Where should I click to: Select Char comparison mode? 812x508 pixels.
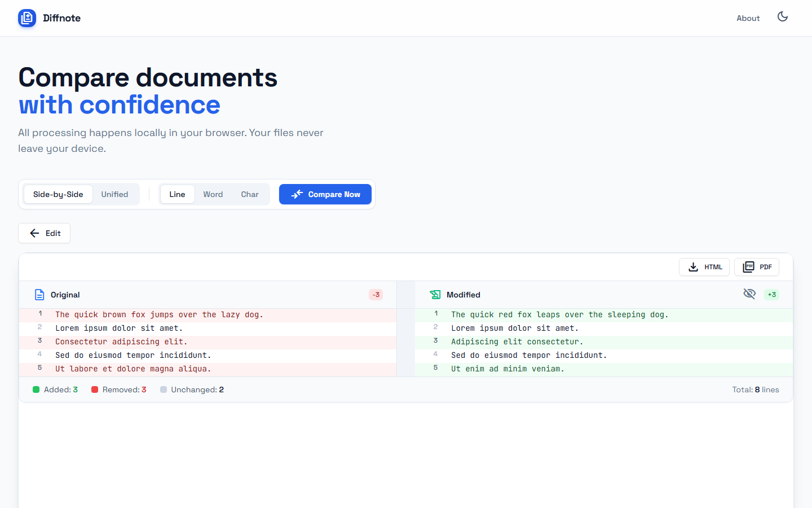point(250,194)
